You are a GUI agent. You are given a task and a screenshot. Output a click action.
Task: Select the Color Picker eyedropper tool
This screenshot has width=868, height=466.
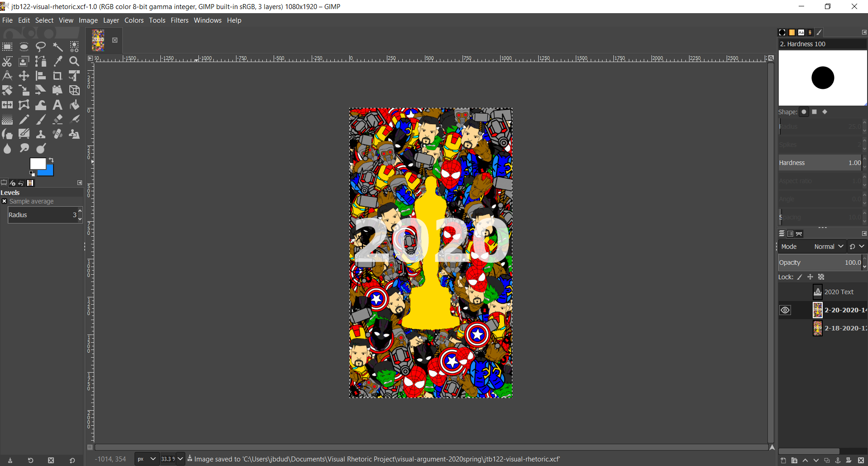(x=58, y=61)
